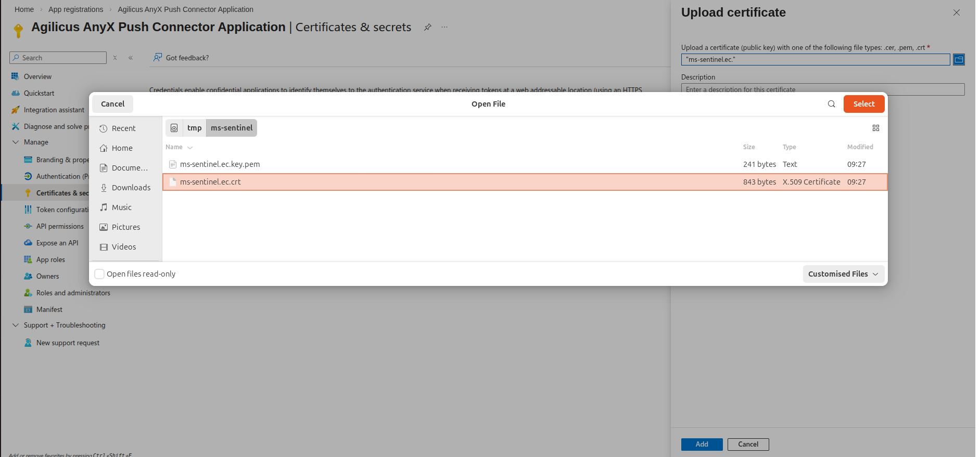Cancel the Open File dialog
Viewport: 980px width, 457px height.
(x=113, y=104)
